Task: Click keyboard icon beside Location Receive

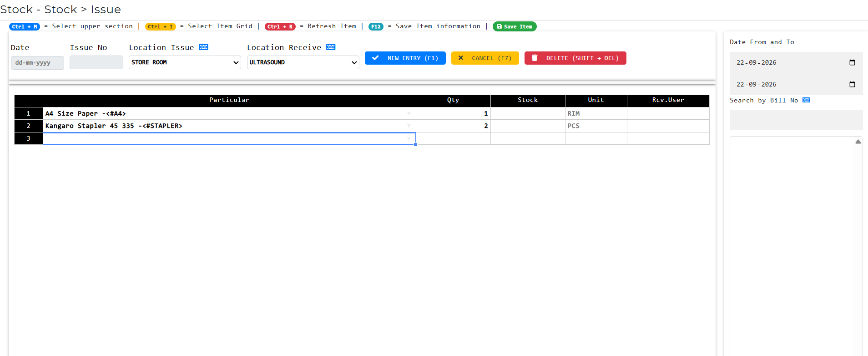Action: pos(331,47)
